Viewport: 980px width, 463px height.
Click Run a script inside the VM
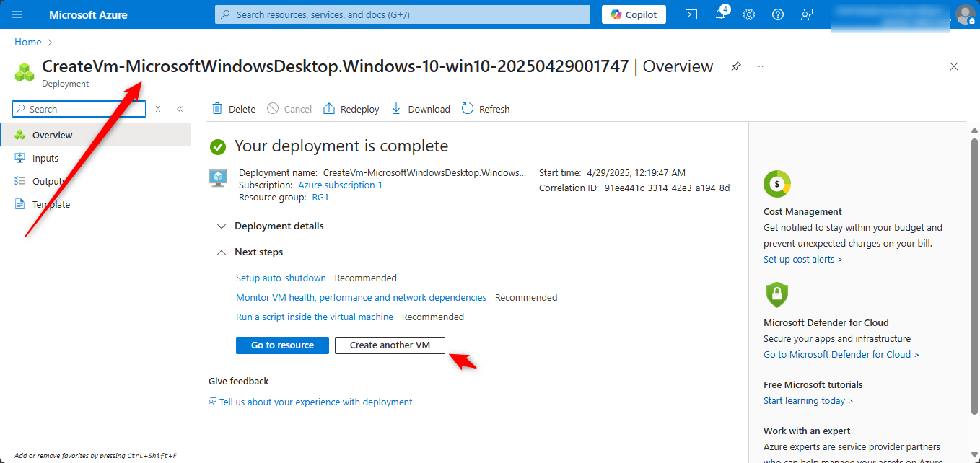pos(315,317)
